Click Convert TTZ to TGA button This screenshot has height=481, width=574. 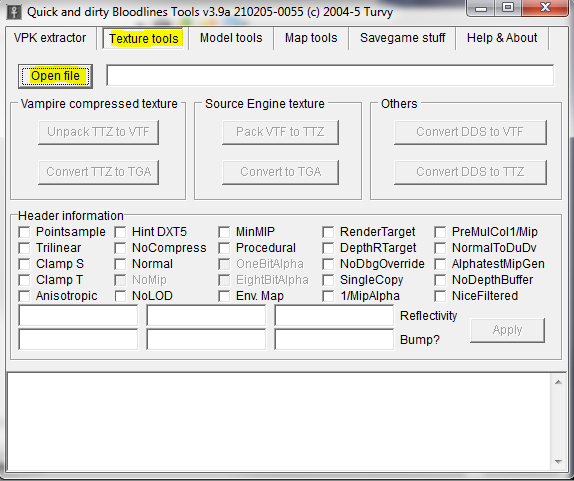click(x=98, y=172)
